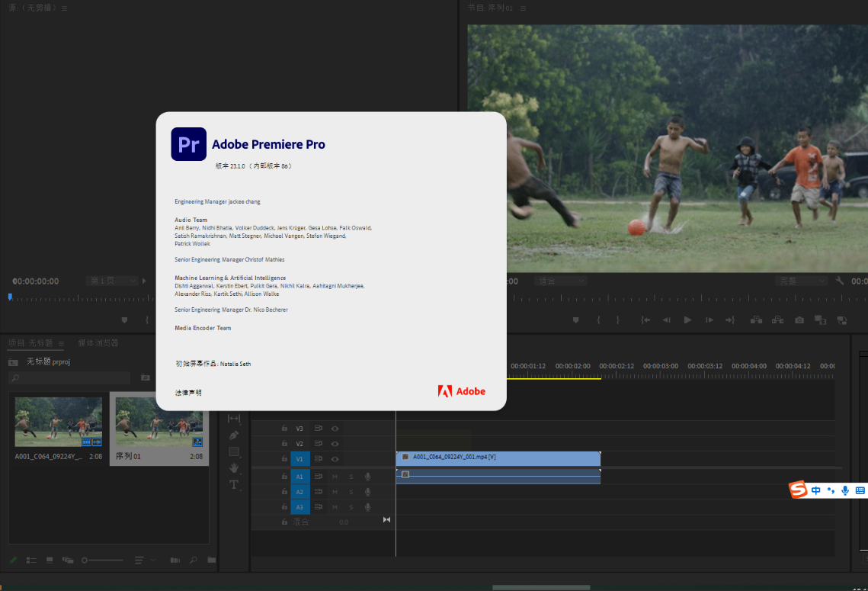Screen dimensions: 868x591
Task: Adjust the thumbnail size zoom slider
Action: (102, 560)
